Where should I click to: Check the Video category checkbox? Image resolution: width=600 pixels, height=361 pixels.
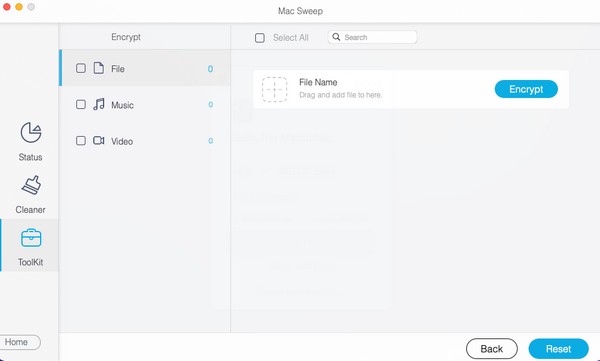(x=81, y=140)
